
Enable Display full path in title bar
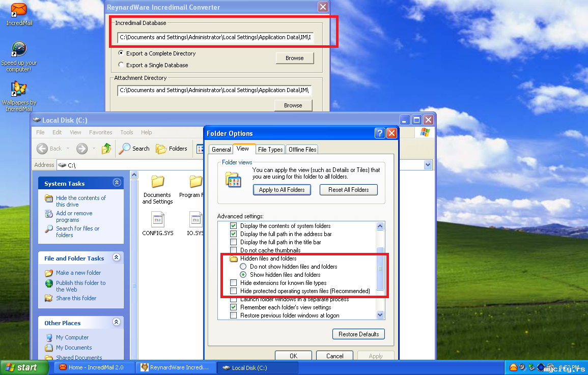pos(233,242)
